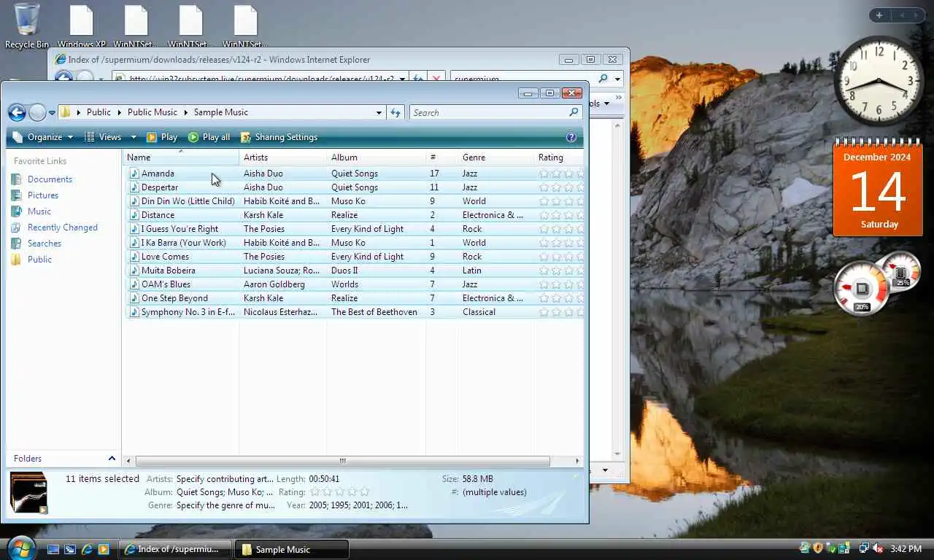
Task: Open Explorer help via the question mark icon
Action: (x=571, y=137)
